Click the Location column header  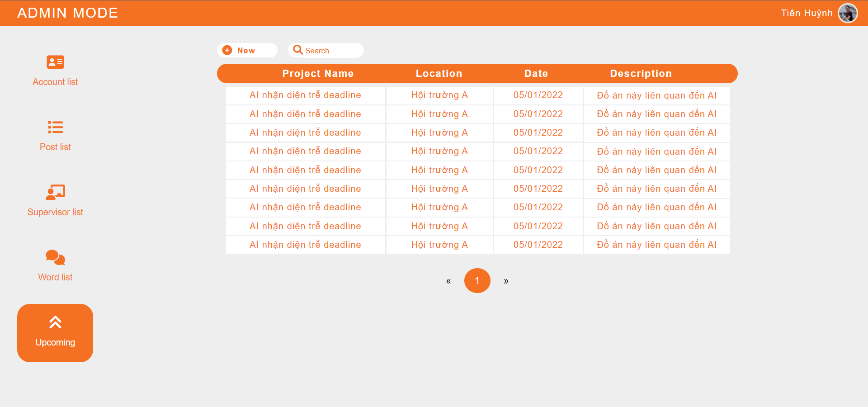[x=439, y=73]
